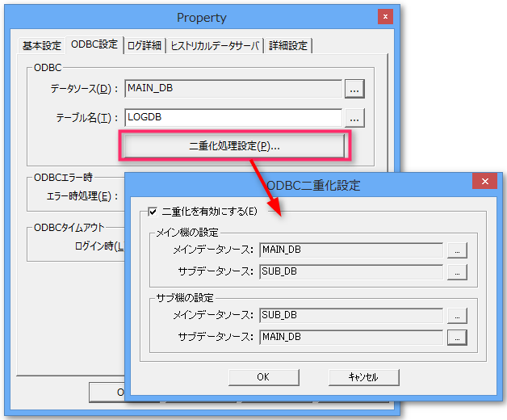This screenshot has width=507, height=420.
Task: Click browse button next to データソース field
Action: (354, 87)
